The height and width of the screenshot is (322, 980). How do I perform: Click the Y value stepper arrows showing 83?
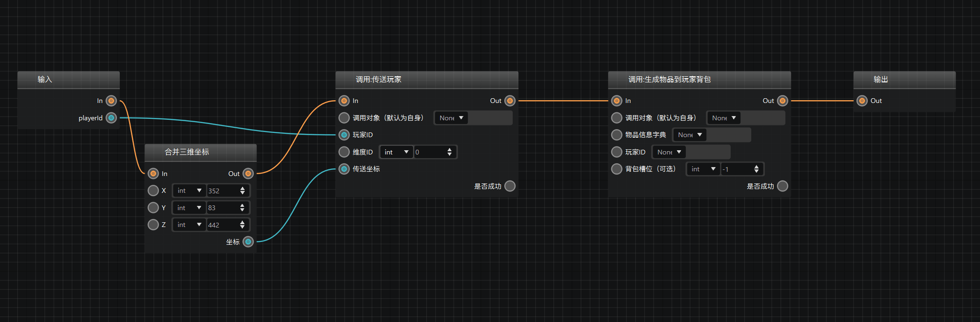click(242, 207)
